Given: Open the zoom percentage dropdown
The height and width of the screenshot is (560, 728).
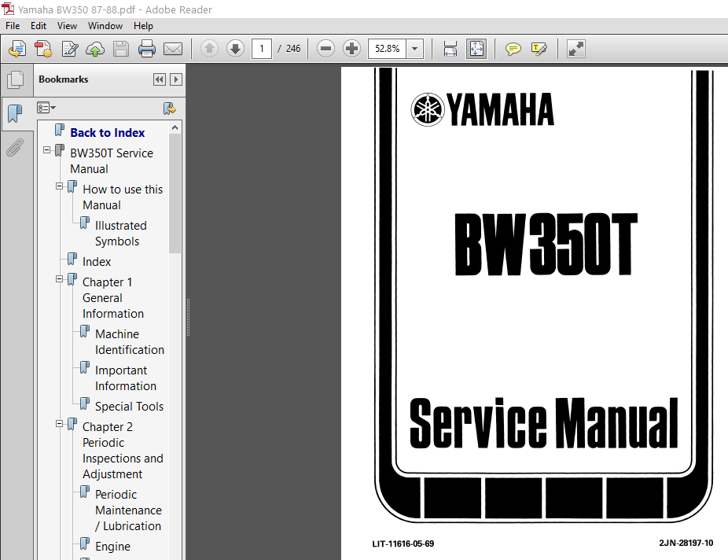Looking at the screenshot, I should (x=414, y=48).
